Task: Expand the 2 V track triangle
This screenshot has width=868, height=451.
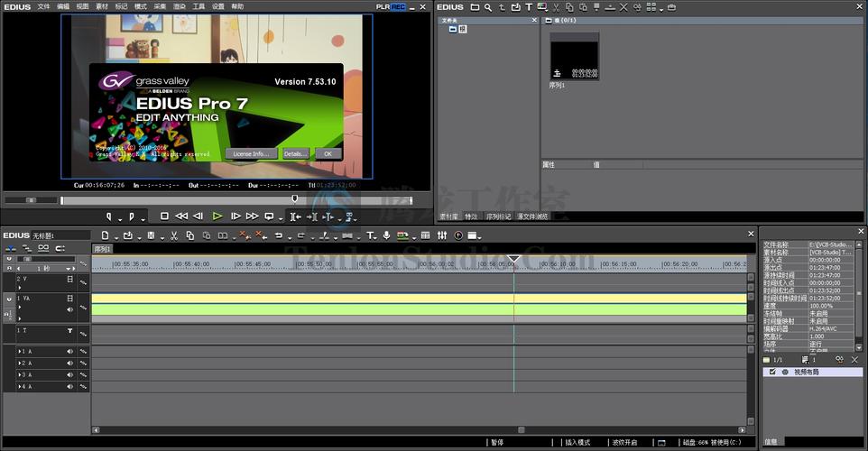Action: pos(19,288)
